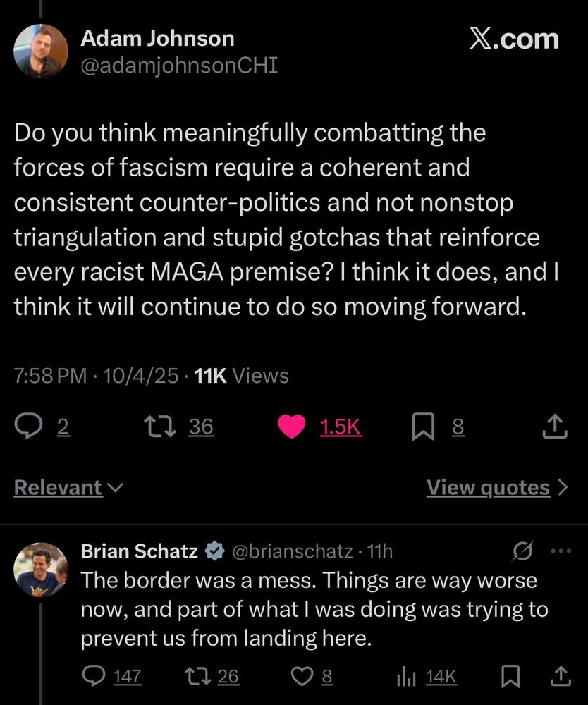Toggle the bookmark icon on the main post
Viewport: 588px width, 705px height.
point(422,427)
